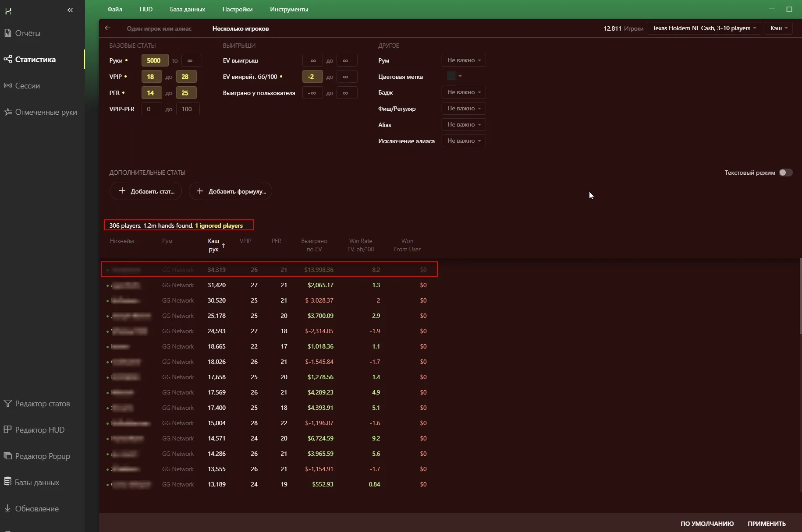Screen dimensions: 802x532
Task: Sort by Won From User column
Action: (407, 245)
